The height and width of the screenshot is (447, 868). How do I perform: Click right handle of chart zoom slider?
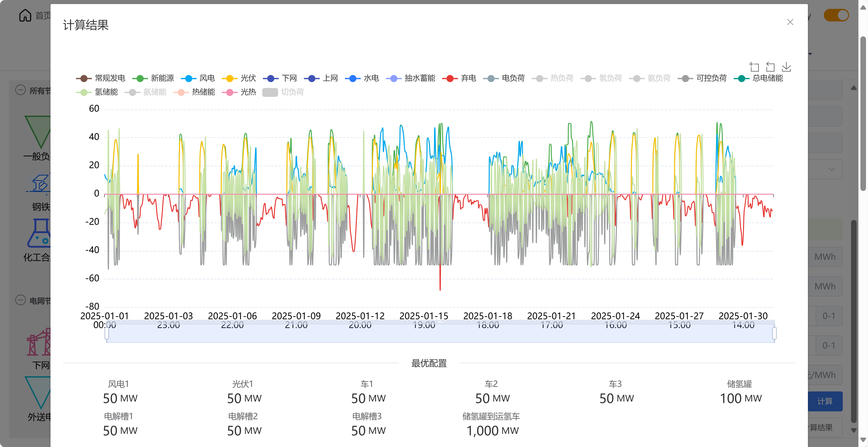click(x=774, y=333)
